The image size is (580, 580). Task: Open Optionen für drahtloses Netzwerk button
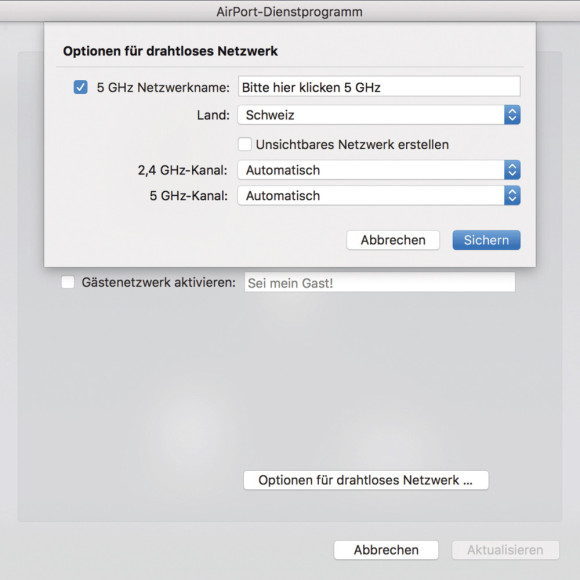[x=366, y=480]
